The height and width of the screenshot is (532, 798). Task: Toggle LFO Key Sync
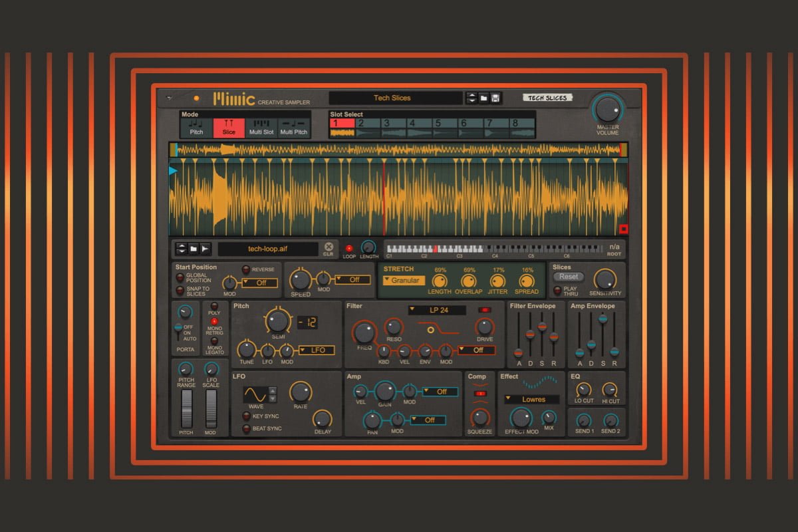click(x=246, y=416)
